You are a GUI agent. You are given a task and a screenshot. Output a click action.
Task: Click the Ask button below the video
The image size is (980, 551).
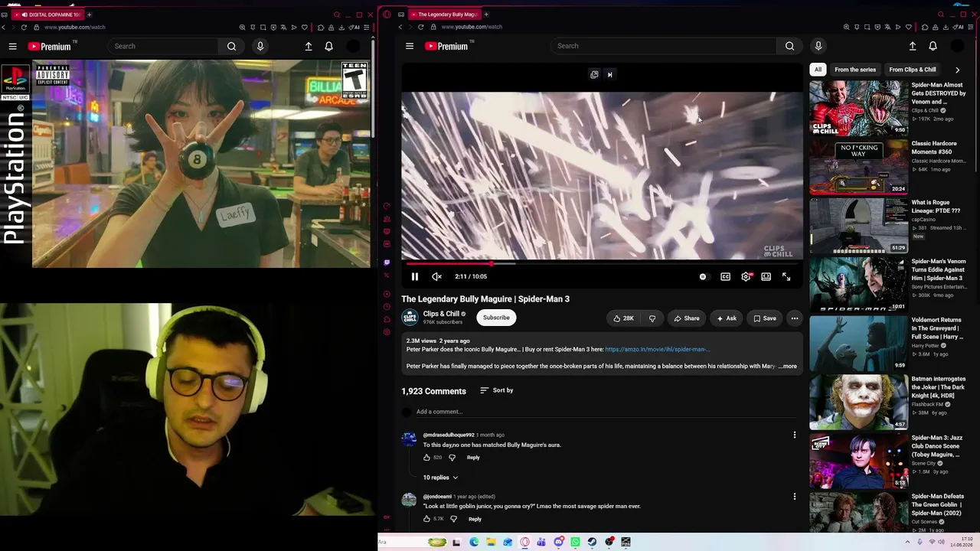(726, 318)
